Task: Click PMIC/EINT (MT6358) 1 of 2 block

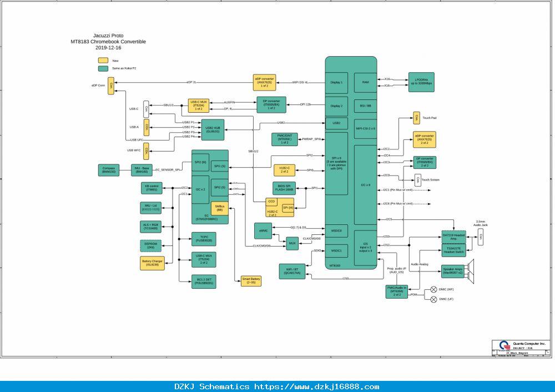Action: click(x=285, y=139)
